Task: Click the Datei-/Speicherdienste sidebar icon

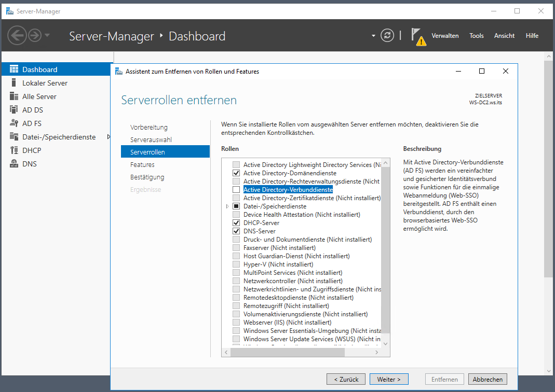Action: pos(14,136)
